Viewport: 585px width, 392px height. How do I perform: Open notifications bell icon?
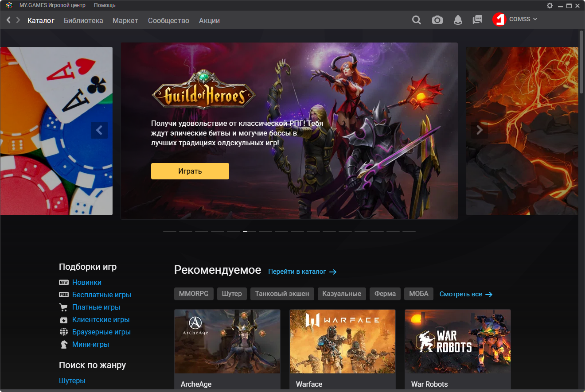click(457, 20)
